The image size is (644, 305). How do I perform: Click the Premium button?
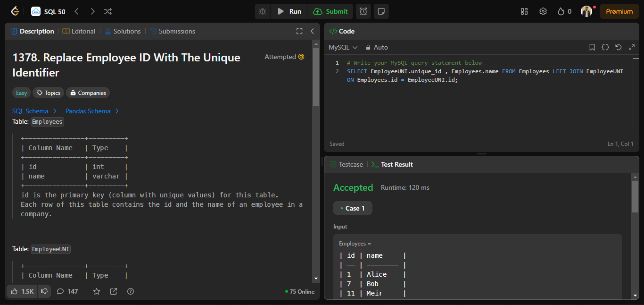(x=619, y=11)
